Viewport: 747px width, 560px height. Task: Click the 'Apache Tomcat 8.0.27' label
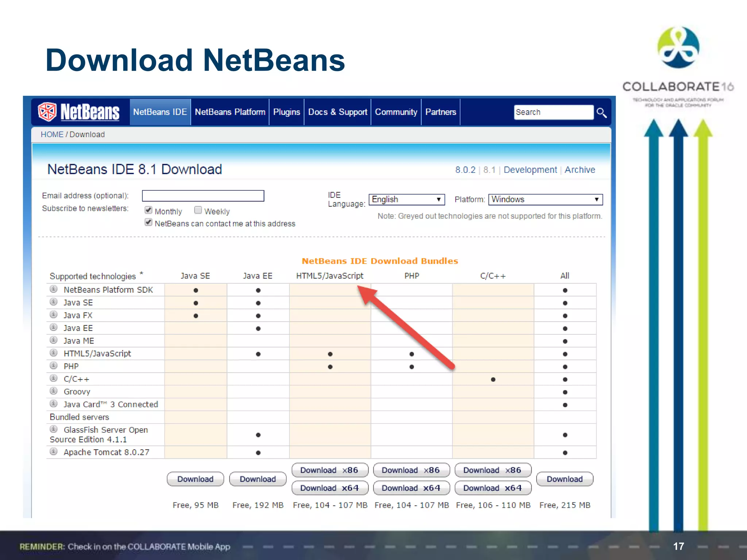click(x=107, y=452)
